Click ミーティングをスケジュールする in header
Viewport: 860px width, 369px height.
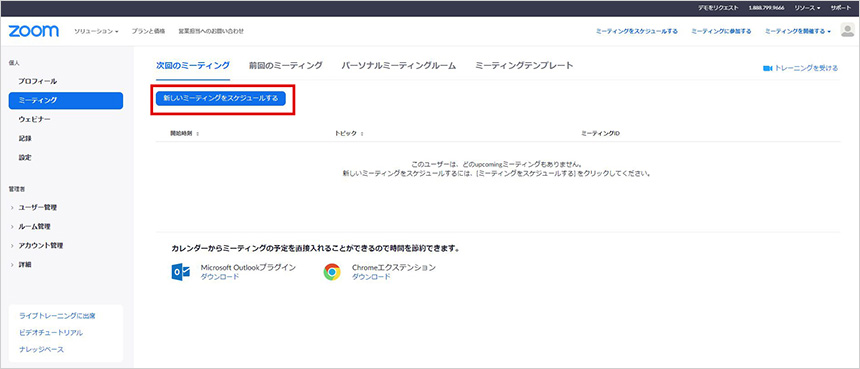point(637,31)
